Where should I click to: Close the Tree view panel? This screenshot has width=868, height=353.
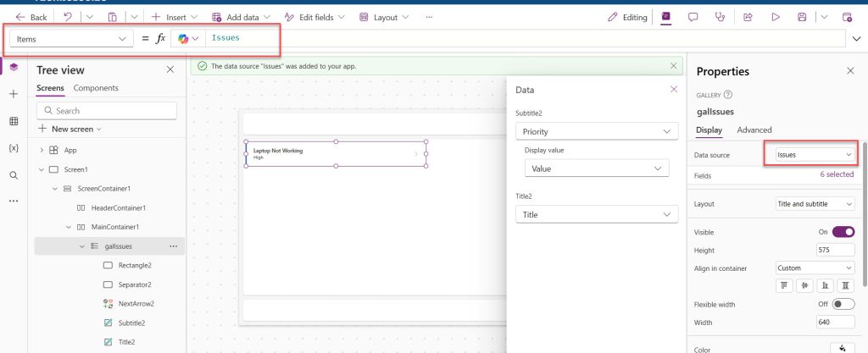[x=170, y=69]
